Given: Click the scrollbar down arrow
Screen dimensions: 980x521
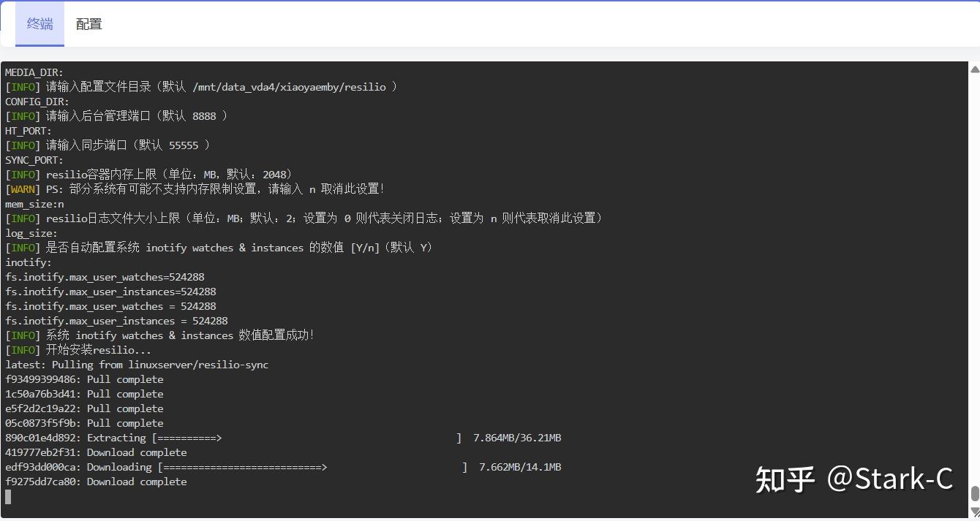Looking at the screenshot, I should coord(974,512).
